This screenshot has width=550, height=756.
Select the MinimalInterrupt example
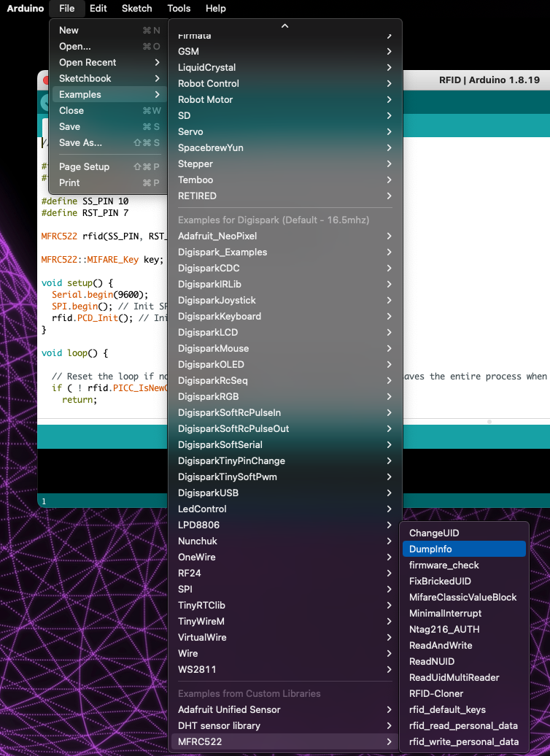pos(464,613)
